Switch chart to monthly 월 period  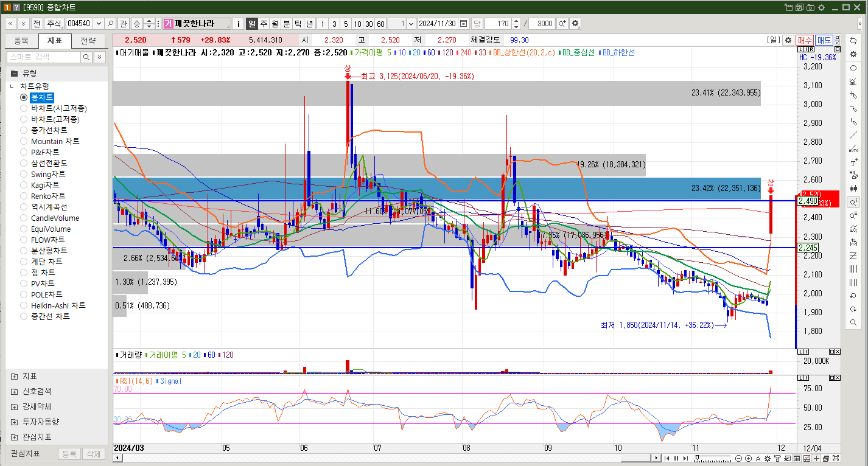coord(275,24)
